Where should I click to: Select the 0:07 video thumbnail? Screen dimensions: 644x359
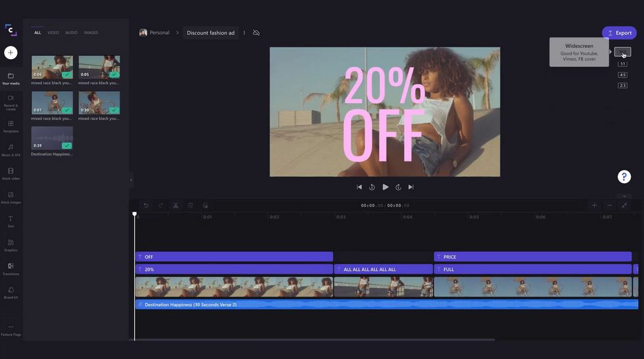coord(52,102)
